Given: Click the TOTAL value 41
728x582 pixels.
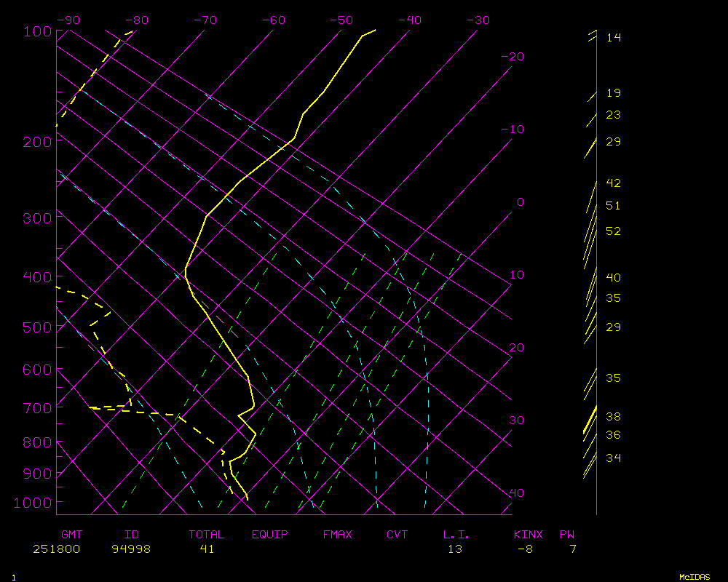Looking at the screenshot, I should tap(207, 549).
